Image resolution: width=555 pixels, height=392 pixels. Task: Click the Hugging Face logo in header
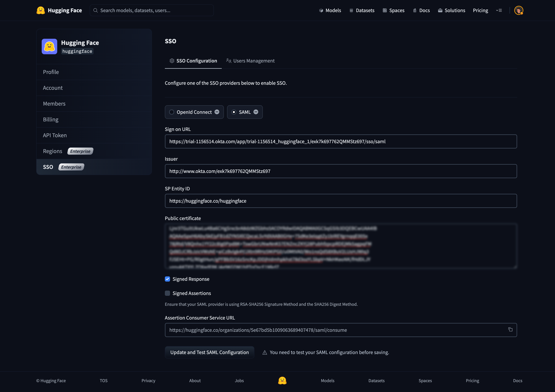click(x=41, y=10)
